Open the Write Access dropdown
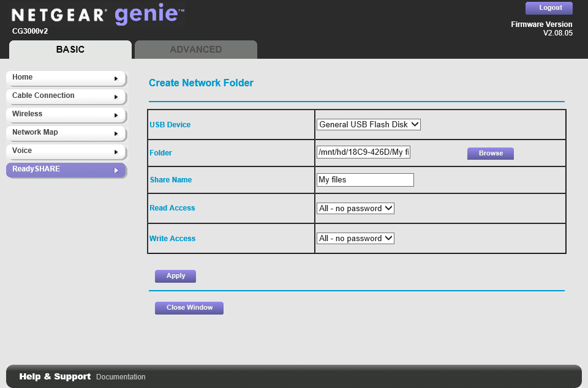Viewport: 588px width, 388px height. coord(355,238)
